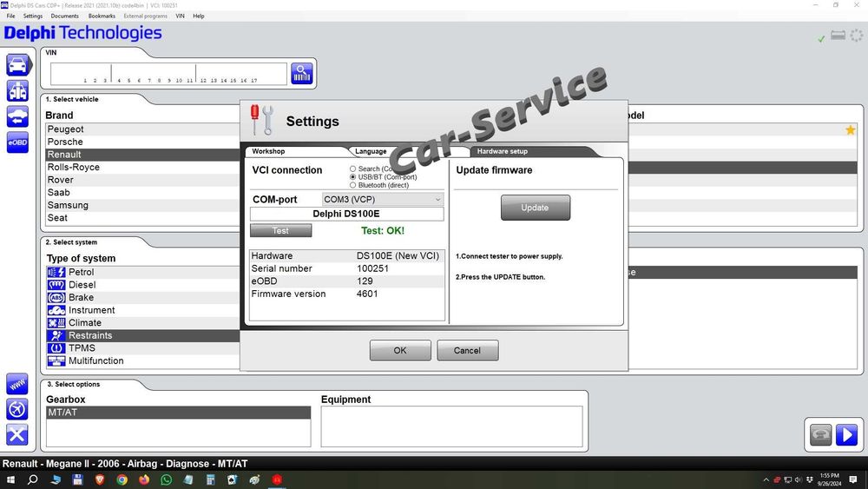
Task: Select the Multifunction system icon
Action: tap(56, 360)
